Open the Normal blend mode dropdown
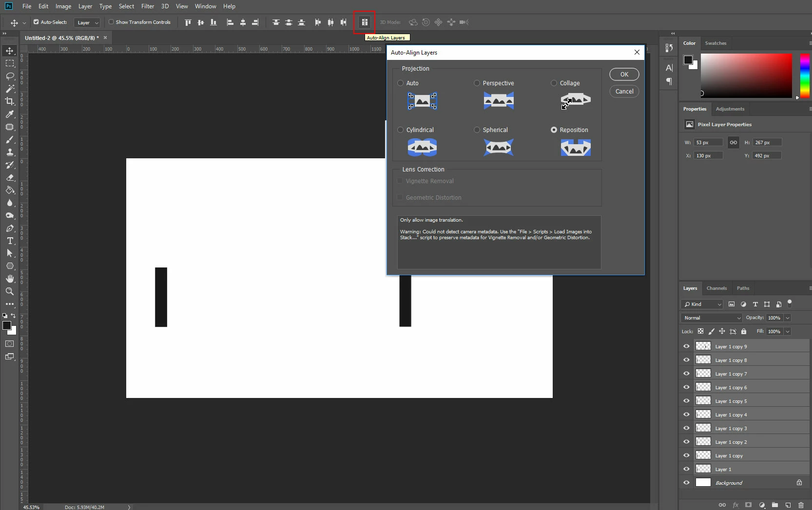Screen dimensions: 812x510 712,318
